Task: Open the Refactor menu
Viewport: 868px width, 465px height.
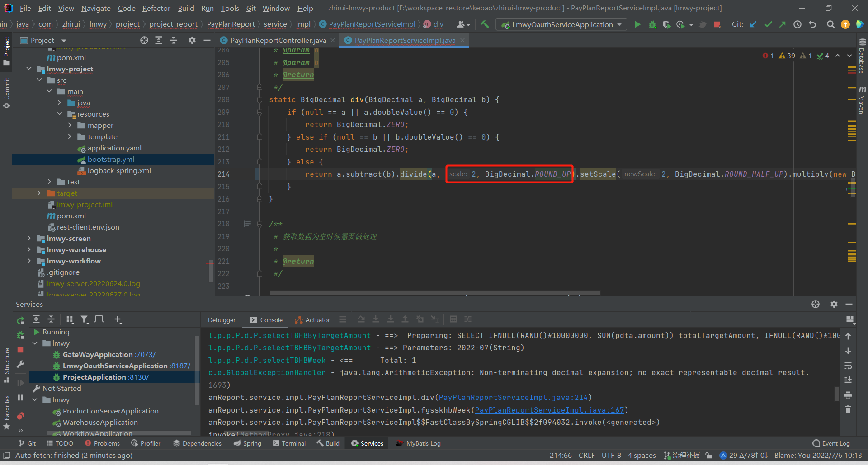Action: 156,8
